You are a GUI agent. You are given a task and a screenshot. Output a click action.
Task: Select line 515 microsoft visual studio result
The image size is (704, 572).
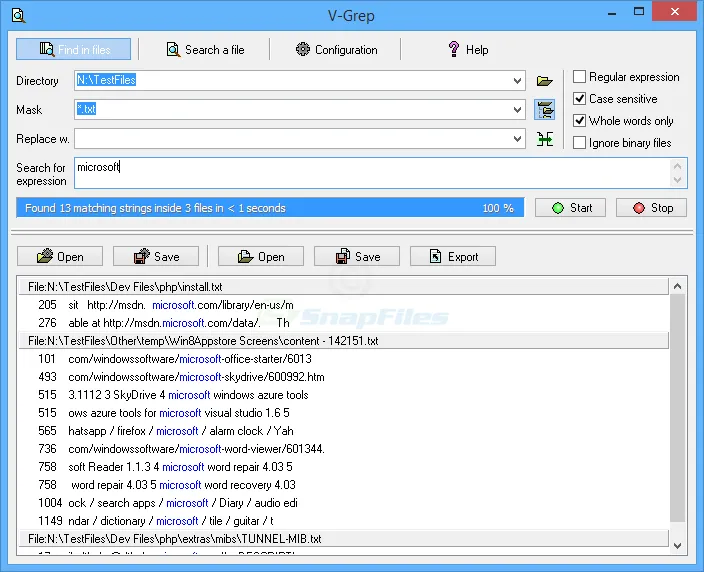click(x=343, y=413)
